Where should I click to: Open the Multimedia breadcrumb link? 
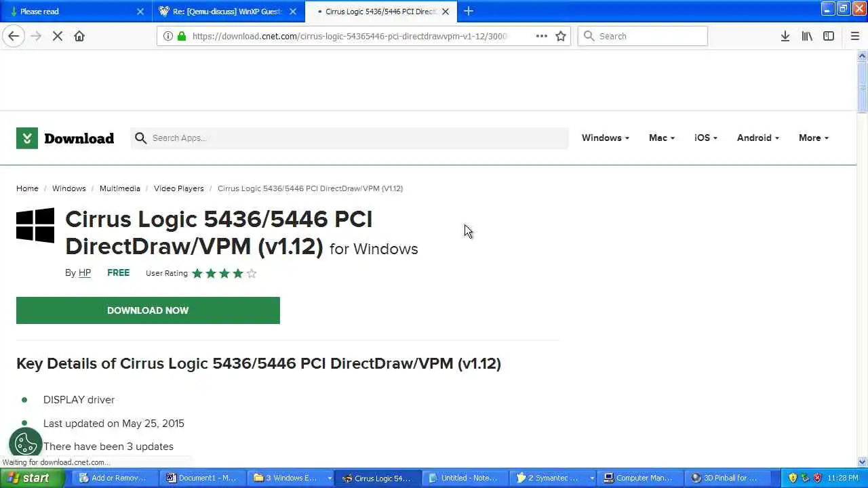120,188
